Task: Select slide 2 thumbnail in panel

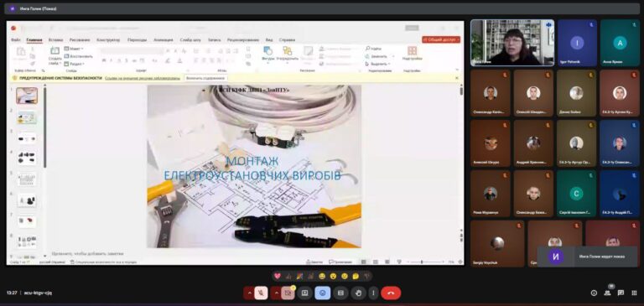Action: [27, 118]
